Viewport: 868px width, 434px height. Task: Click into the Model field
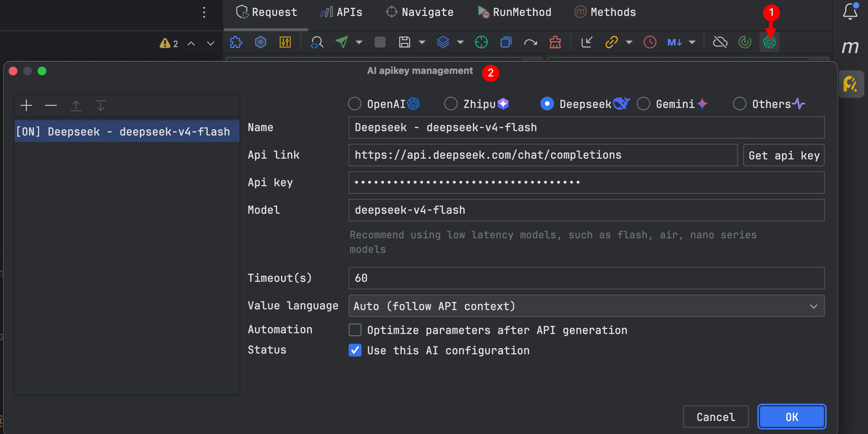pyautogui.click(x=586, y=210)
